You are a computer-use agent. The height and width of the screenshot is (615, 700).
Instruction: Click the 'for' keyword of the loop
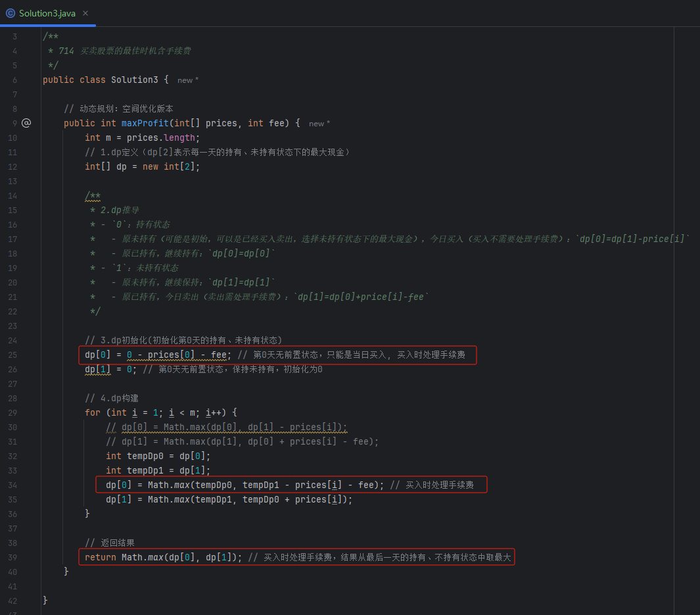(93, 412)
